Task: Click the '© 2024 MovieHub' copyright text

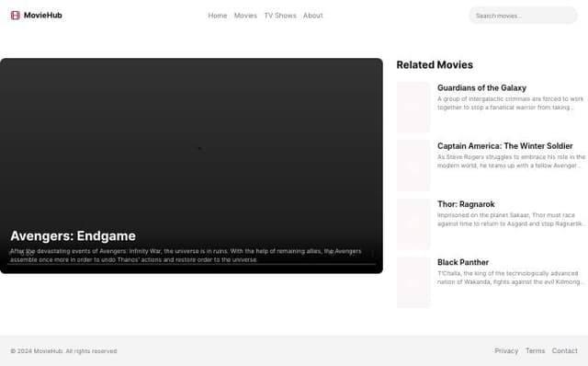Action: [x=63, y=351]
